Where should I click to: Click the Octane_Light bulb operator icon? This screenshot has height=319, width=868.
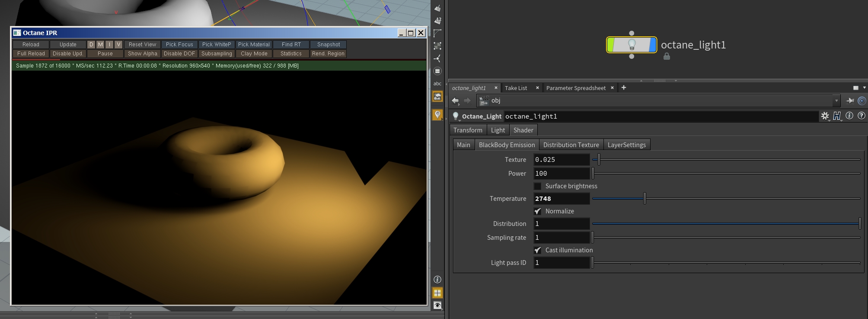tap(456, 116)
